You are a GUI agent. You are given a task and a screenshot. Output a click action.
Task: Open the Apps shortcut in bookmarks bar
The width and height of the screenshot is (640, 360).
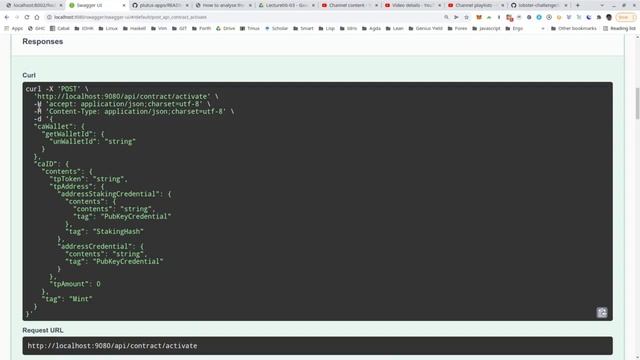pyautogui.click(x=13, y=29)
